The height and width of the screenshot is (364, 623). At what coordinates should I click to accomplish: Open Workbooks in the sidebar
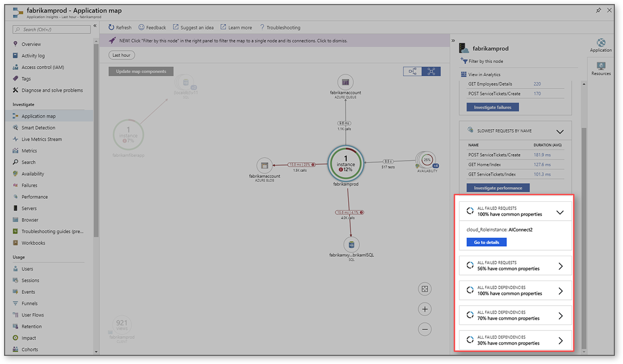pos(33,243)
